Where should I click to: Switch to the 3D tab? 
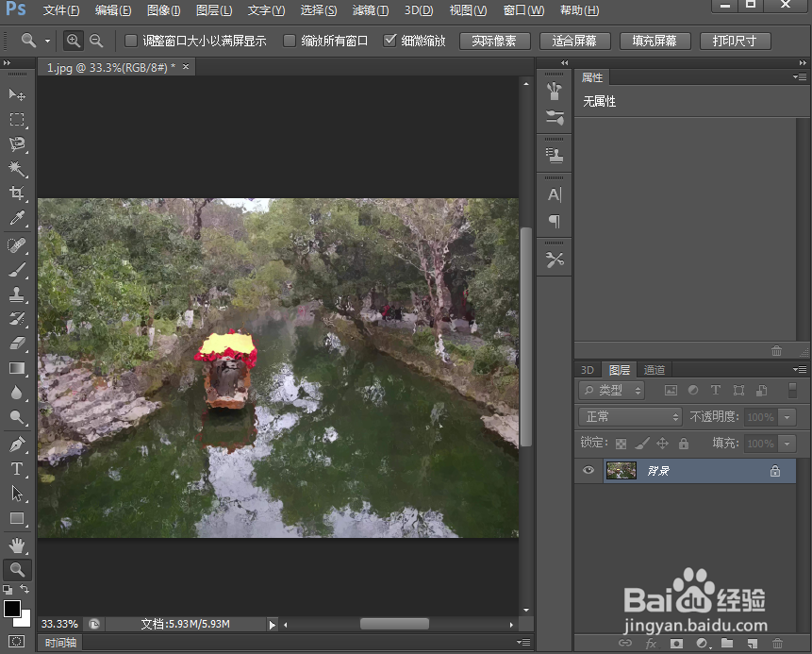coord(588,370)
